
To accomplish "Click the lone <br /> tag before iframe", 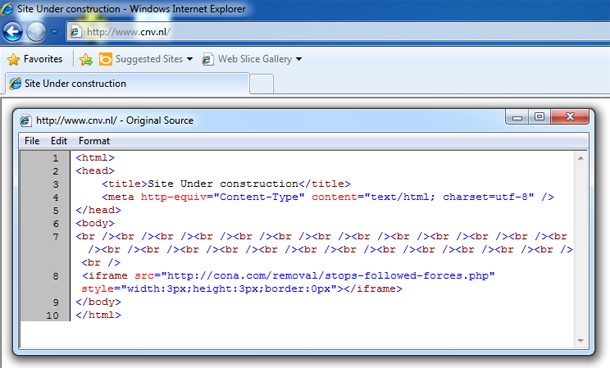I will coord(101,263).
